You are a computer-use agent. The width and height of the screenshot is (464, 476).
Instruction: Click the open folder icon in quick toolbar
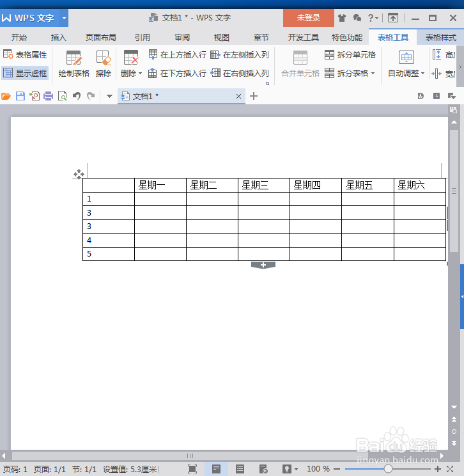click(x=6, y=96)
